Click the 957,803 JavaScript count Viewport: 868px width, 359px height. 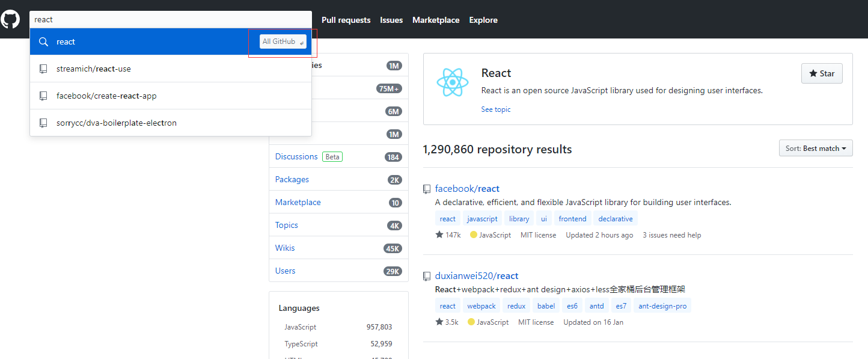click(x=379, y=327)
